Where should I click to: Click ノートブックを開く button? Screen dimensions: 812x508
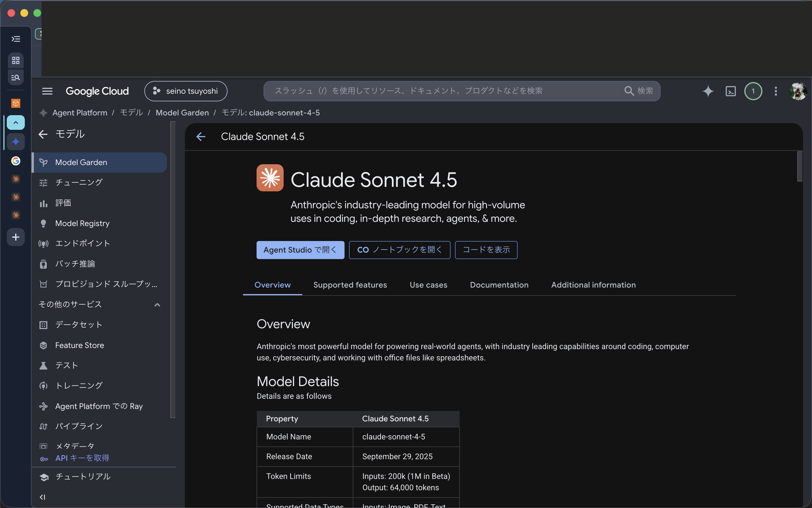[x=400, y=250]
